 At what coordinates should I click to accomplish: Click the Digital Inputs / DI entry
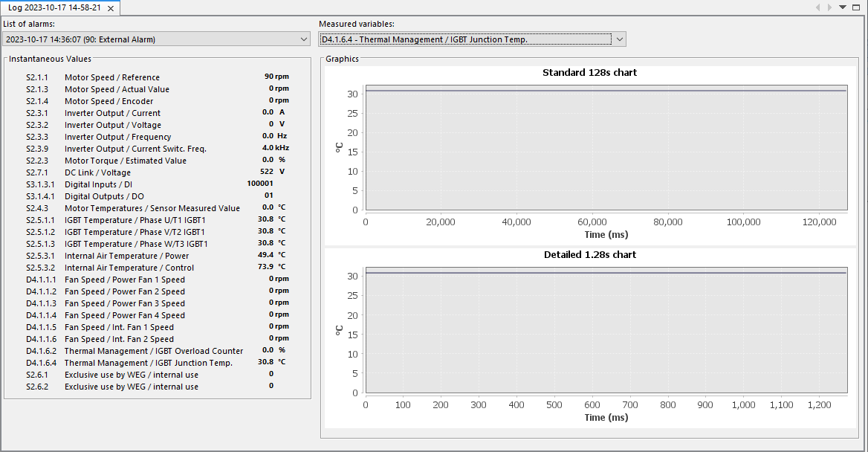click(98, 184)
